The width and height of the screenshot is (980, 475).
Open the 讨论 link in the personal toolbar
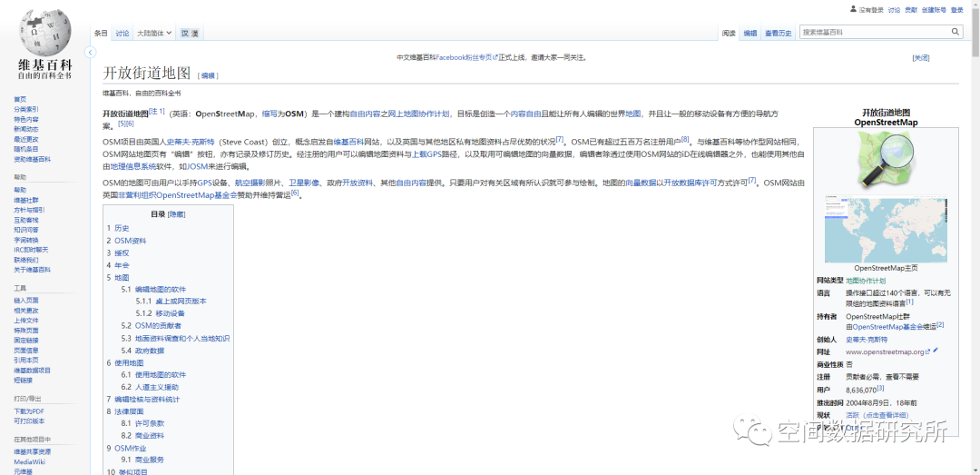click(895, 10)
